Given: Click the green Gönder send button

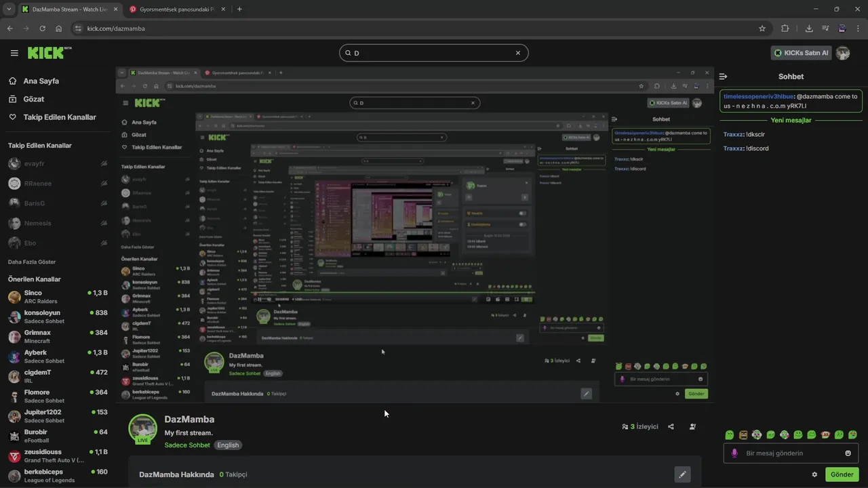Looking at the screenshot, I should (842, 474).
